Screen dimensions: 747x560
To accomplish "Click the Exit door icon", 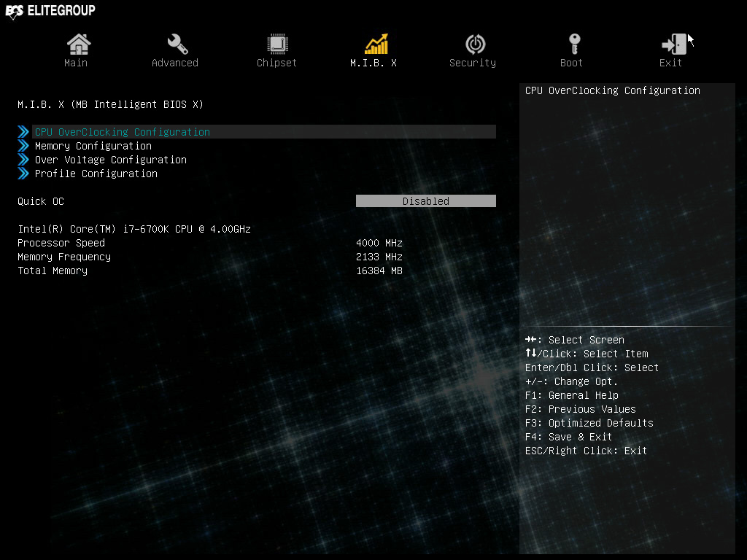I will (x=673, y=44).
